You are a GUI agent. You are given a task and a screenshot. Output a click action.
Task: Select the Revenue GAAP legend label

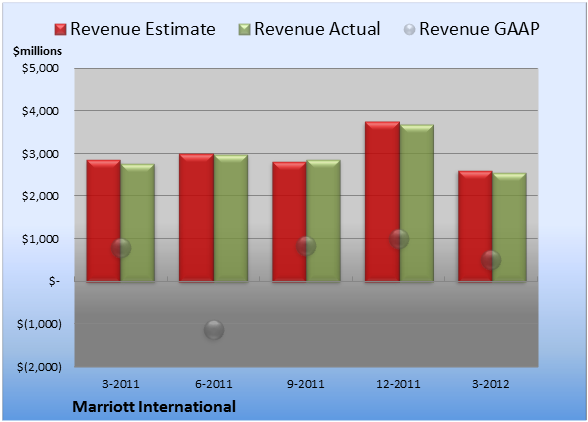point(479,29)
